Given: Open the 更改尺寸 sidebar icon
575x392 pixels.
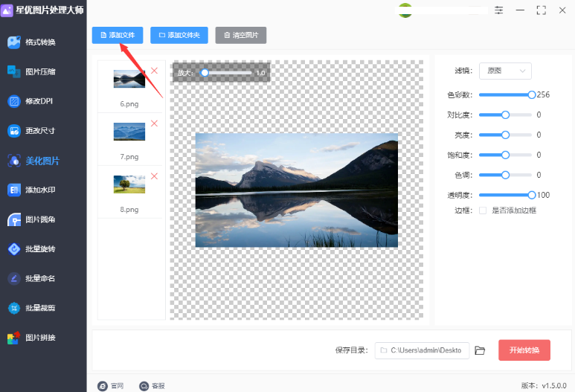Looking at the screenshot, I should (14, 131).
